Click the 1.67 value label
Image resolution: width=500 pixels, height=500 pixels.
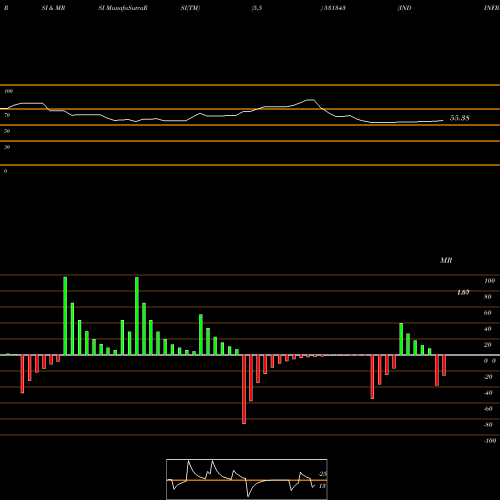[463, 292]
